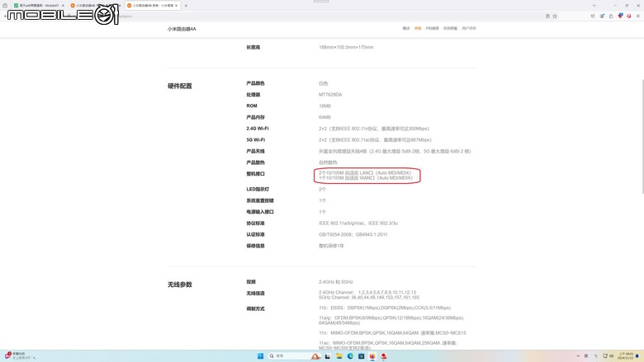This screenshot has height=362, width=644.
Task: Open the F码通道 nav link
Action: coord(432,28)
